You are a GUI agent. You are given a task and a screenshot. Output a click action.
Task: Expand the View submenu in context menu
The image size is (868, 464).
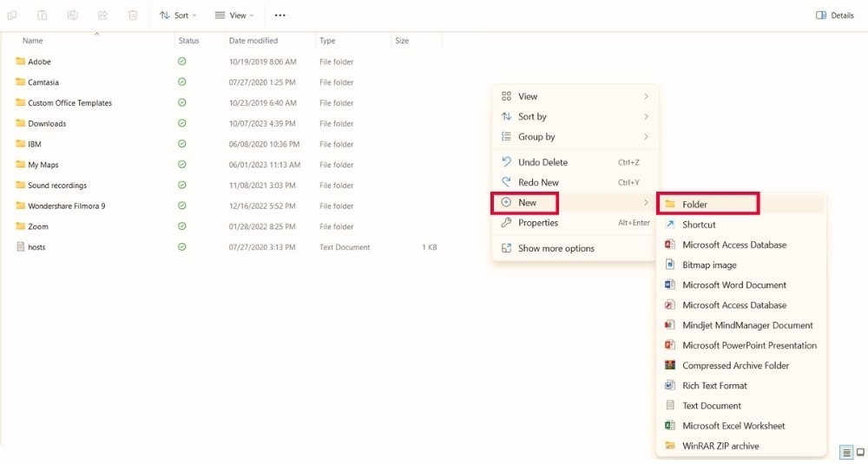tap(575, 96)
